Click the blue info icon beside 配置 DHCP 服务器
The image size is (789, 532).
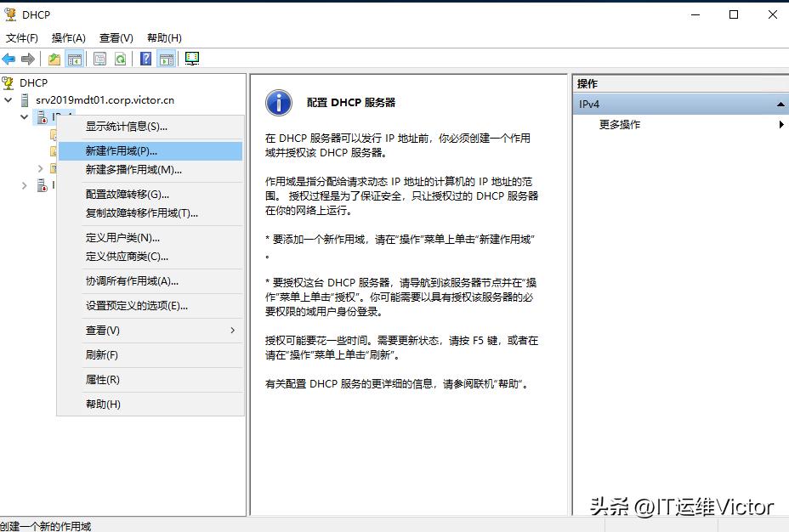(x=279, y=102)
